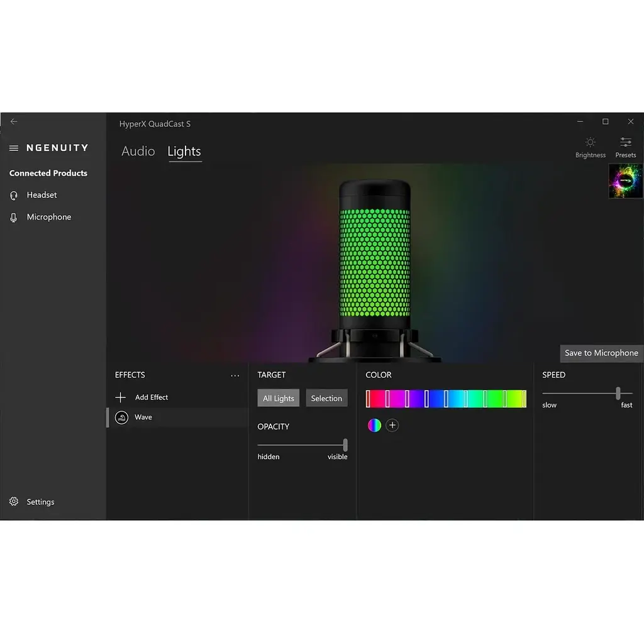The image size is (644, 644).
Task: Open the Lights tab
Action: pos(184,151)
